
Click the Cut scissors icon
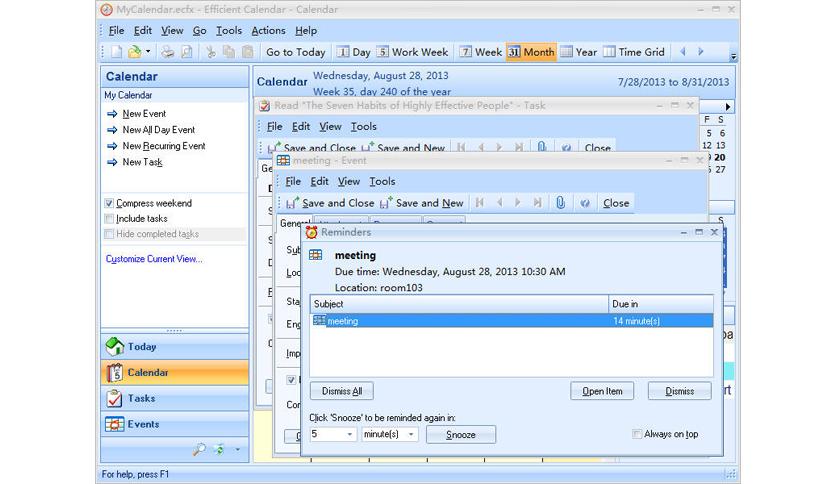(211, 52)
